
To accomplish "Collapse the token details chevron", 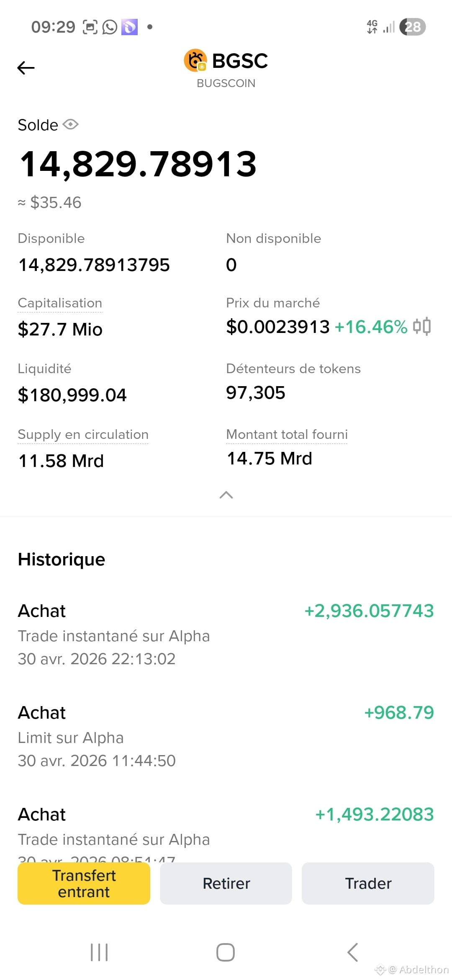I will [x=226, y=495].
